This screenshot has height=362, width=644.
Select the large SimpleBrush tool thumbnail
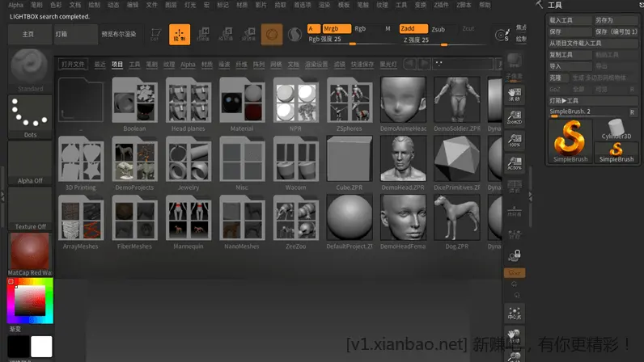click(x=570, y=141)
